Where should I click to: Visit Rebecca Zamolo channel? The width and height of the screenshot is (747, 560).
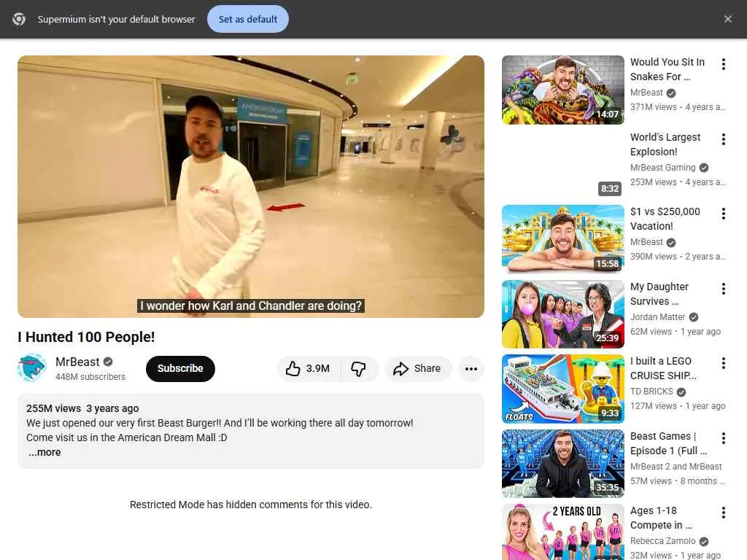(x=662, y=541)
